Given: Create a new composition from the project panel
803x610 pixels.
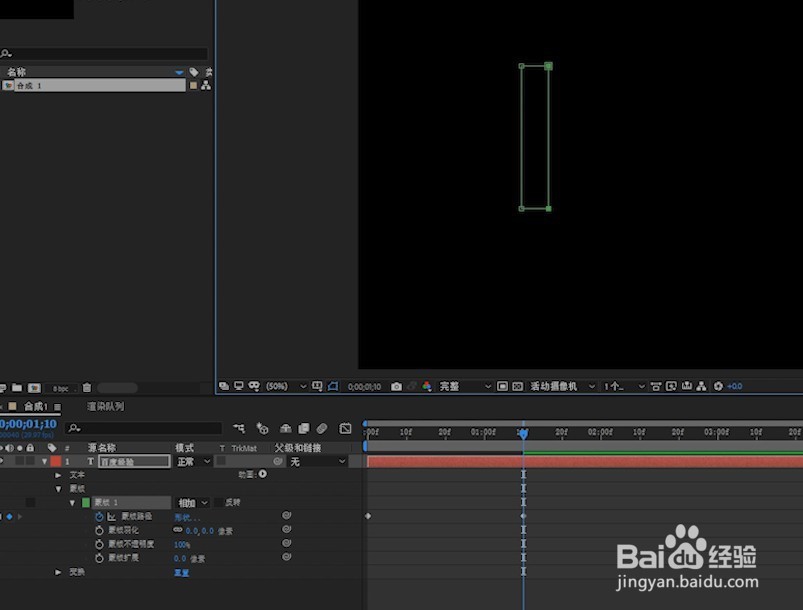Looking at the screenshot, I should pyautogui.click(x=34, y=388).
